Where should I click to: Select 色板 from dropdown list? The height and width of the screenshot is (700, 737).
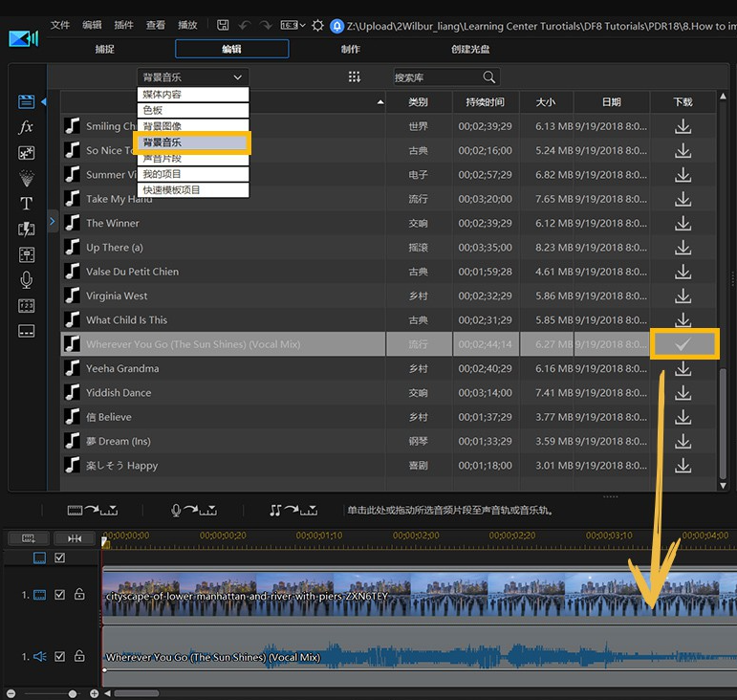click(193, 110)
